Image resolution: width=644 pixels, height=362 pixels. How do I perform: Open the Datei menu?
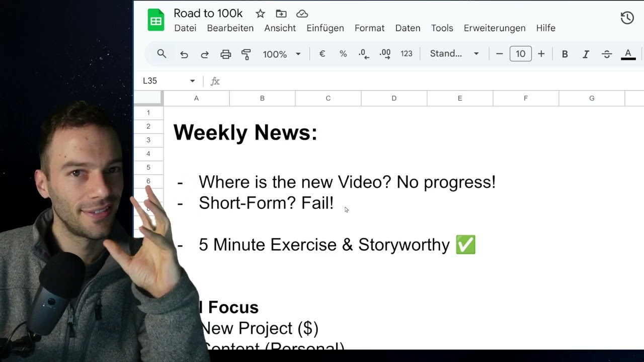(x=185, y=28)
